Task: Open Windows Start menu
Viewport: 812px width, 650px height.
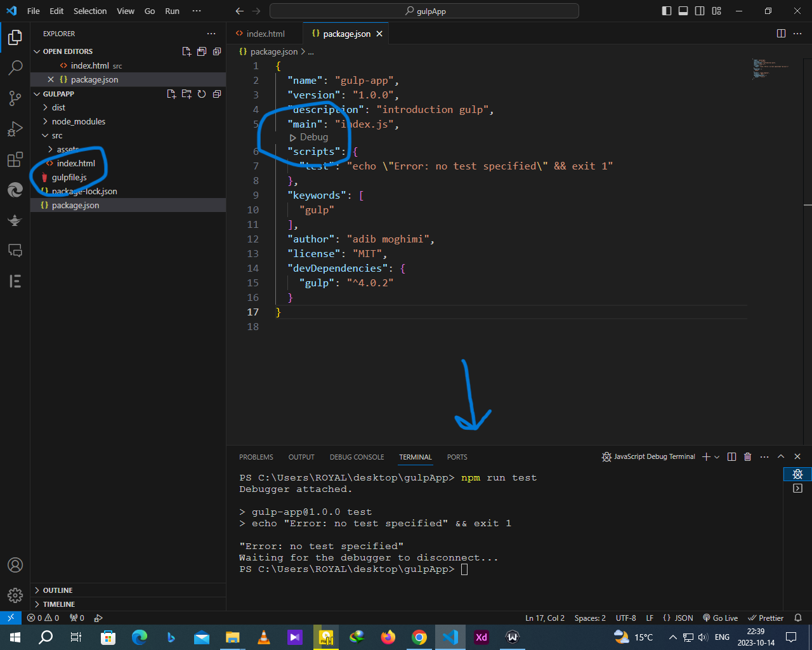Action: [15, 637]
